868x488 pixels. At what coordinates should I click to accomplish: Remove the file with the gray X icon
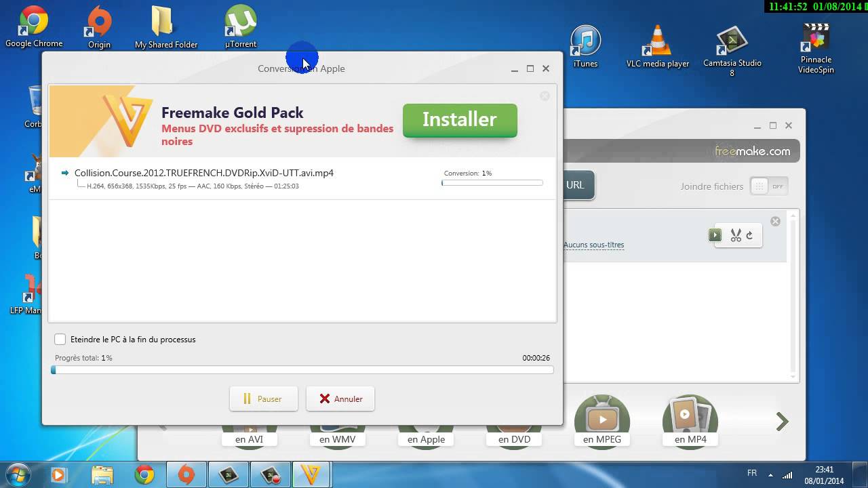click(x=775, y=221)
